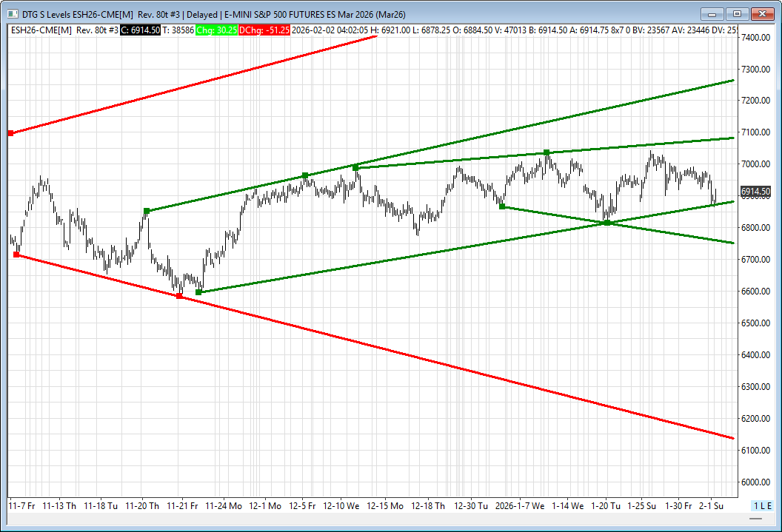Click the 7000.00 level on price scale
The height and width of the screenshot is (532, 782).
click(755, 164)
